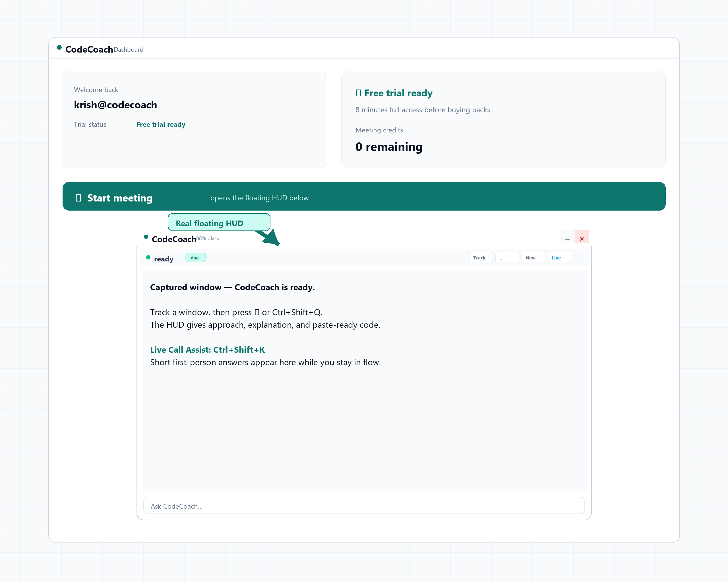Click the 'Free trial ready' trial status text
This screenshot has height=582, width=728.
161,124
